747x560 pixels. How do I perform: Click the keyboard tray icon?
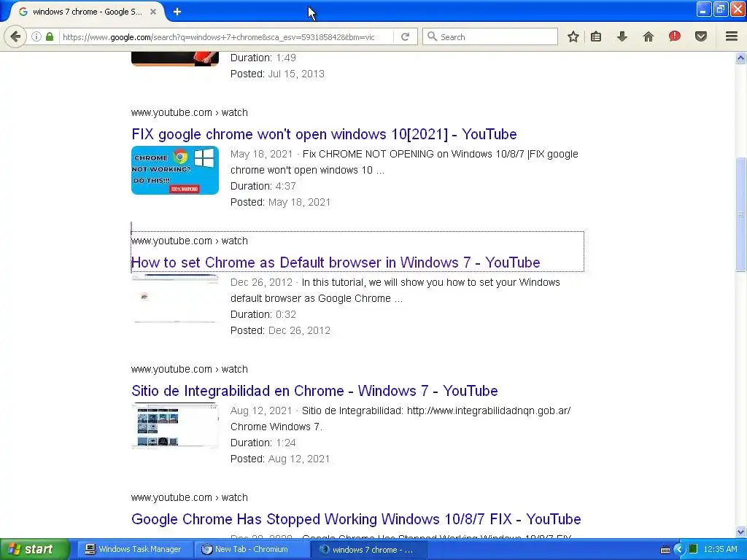coord(665,550)
